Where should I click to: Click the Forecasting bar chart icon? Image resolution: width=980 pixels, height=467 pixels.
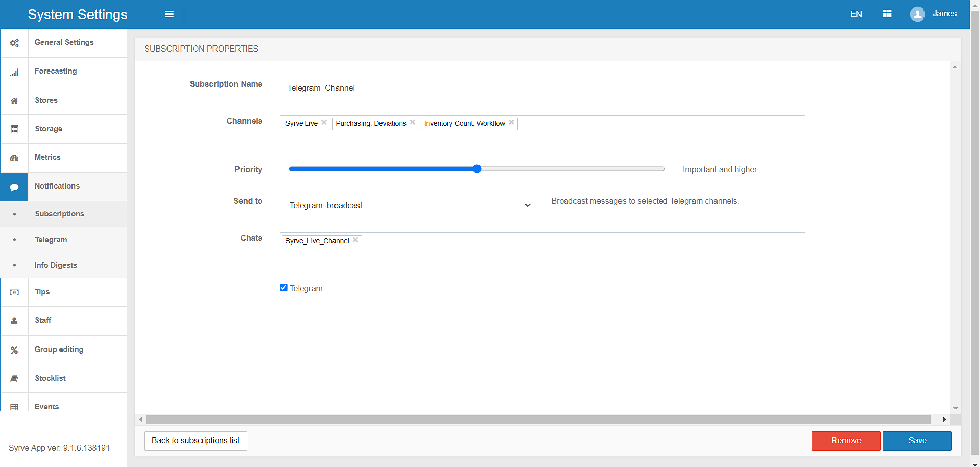[x=14, y=72]
